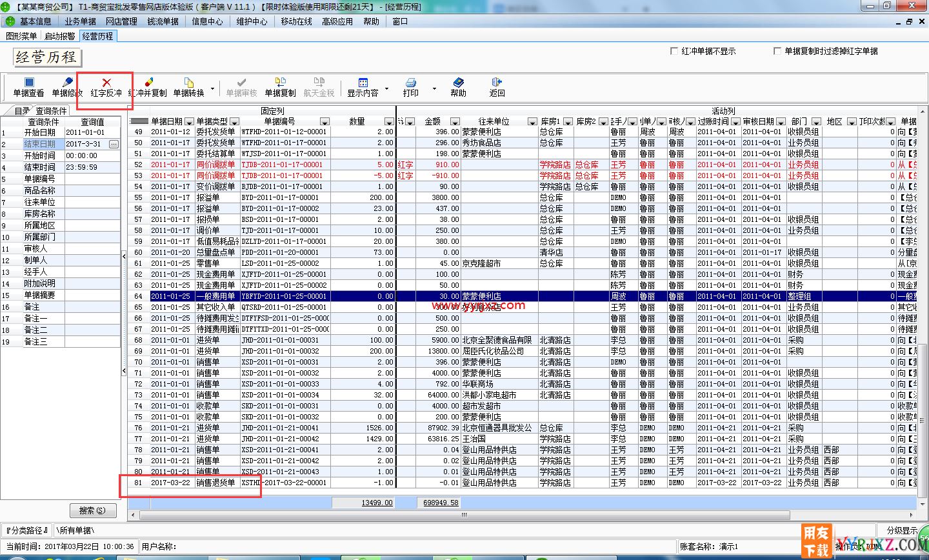The height and width of the screenshot is (560, 929).
Task: Switch to the 图形菜单 tab
Action: click(21, 36)
